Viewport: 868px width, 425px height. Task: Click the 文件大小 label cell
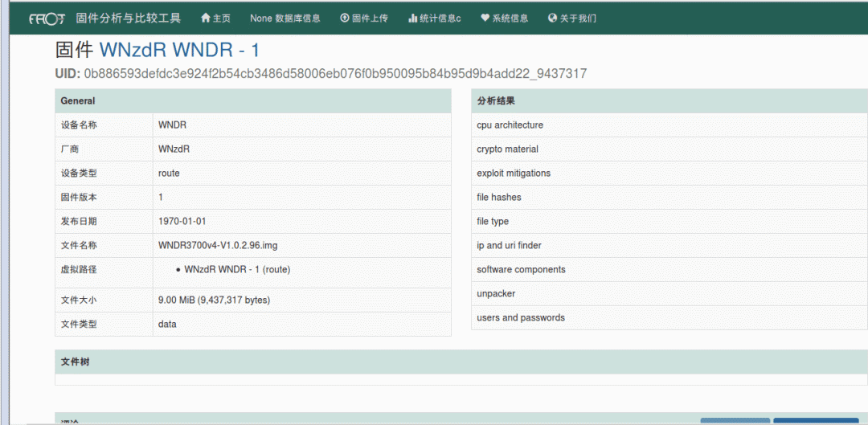coord(104,300)
